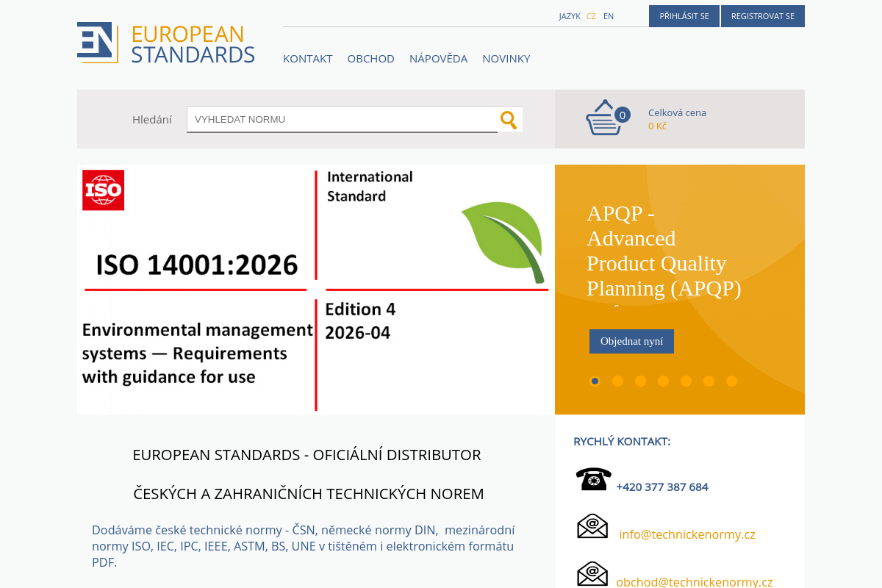Open the OBCHOD menu item
Screen dimensions: 882x588
coord(371,59)
